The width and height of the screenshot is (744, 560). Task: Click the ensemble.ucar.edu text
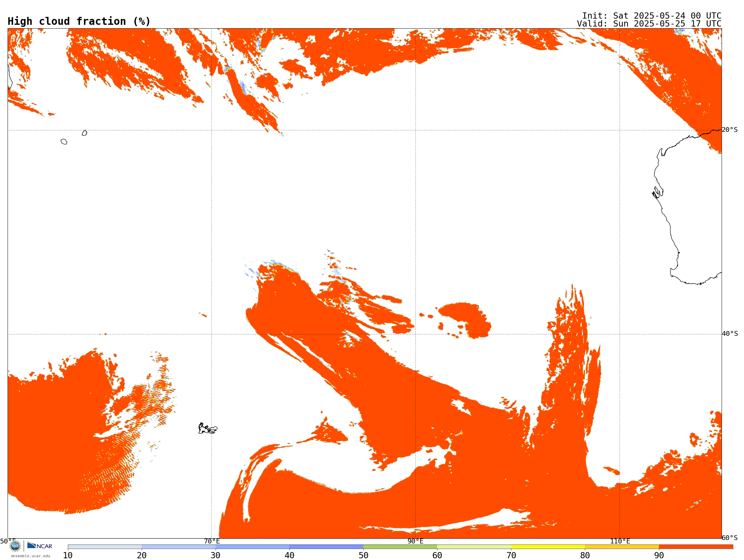[30, 556]
